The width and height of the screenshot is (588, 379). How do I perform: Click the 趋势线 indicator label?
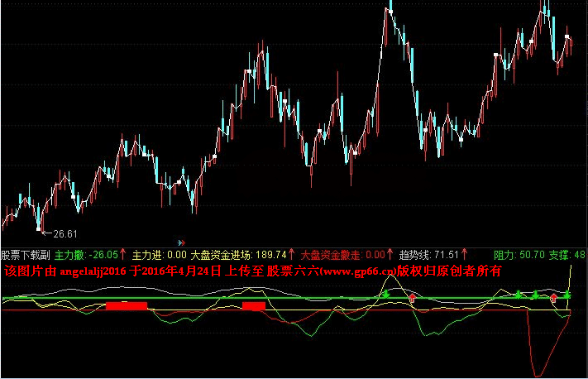tap(416, 255)
